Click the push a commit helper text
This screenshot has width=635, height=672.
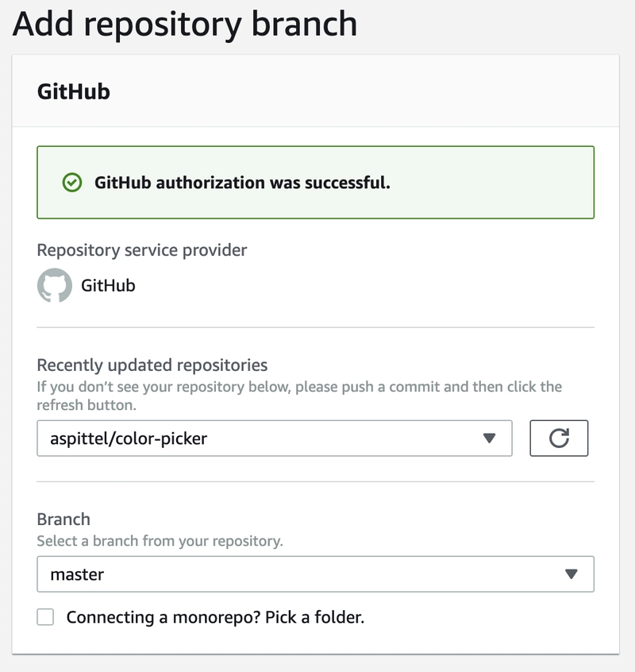coord(299,396)
